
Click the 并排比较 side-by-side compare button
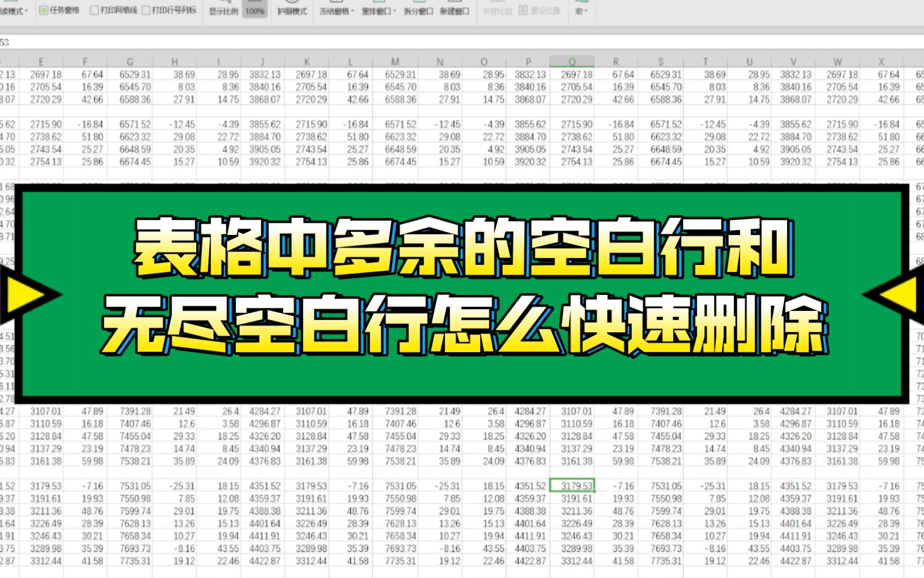pyautogui.click(x=497, y=11)
